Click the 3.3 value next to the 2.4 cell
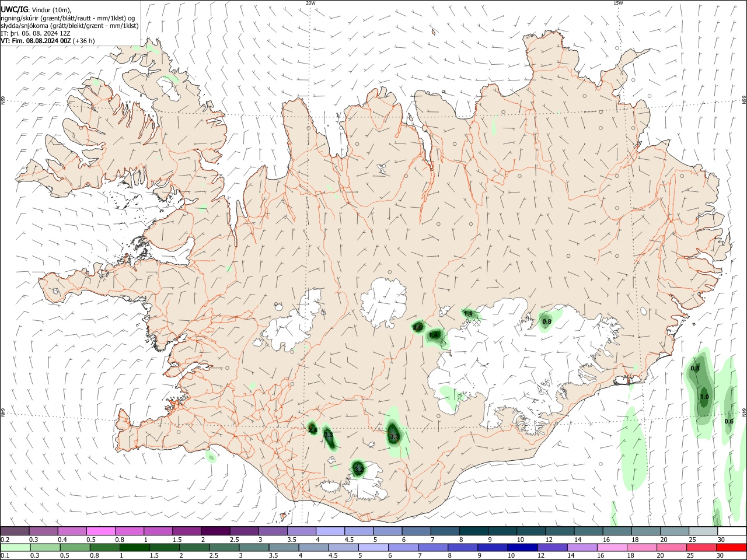The height and width of the screenshot is (560, 747). point(329,435)
